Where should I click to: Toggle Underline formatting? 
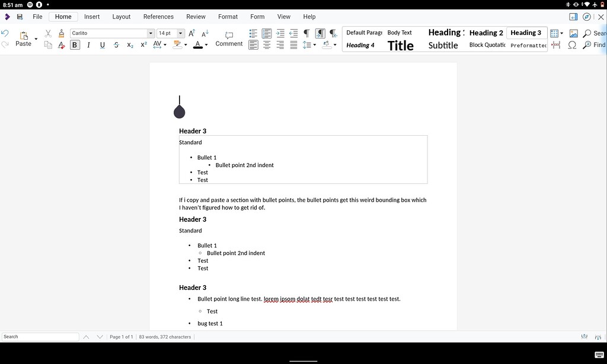(x=102, y=45)
